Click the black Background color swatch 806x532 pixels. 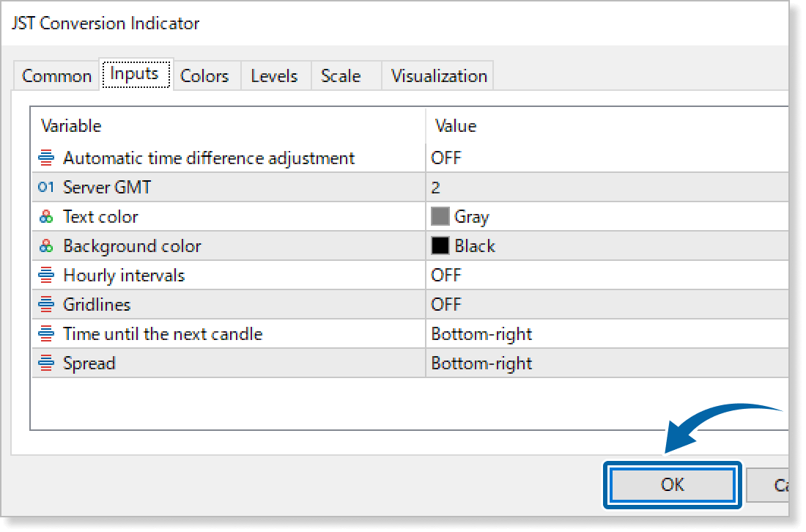(x=440, y=246)
